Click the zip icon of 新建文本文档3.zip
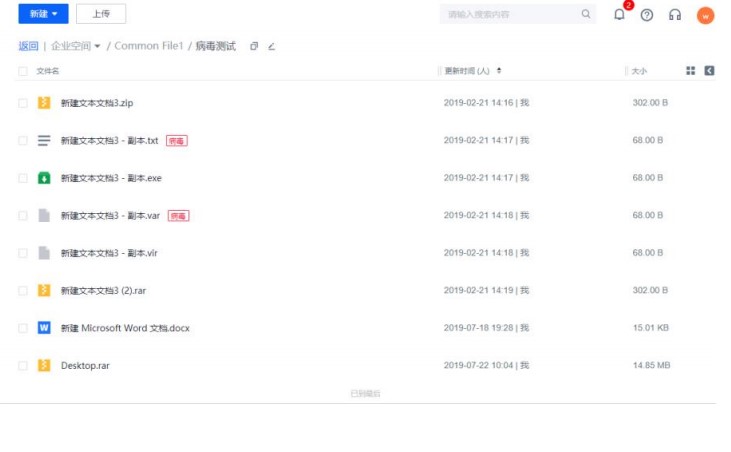 [44, 103]
